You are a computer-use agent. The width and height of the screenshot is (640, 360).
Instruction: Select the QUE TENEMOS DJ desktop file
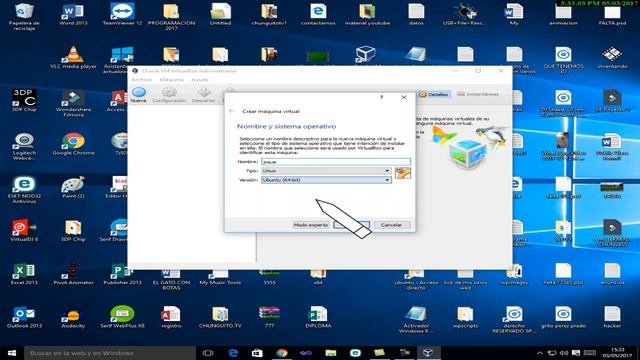(563, 60)
